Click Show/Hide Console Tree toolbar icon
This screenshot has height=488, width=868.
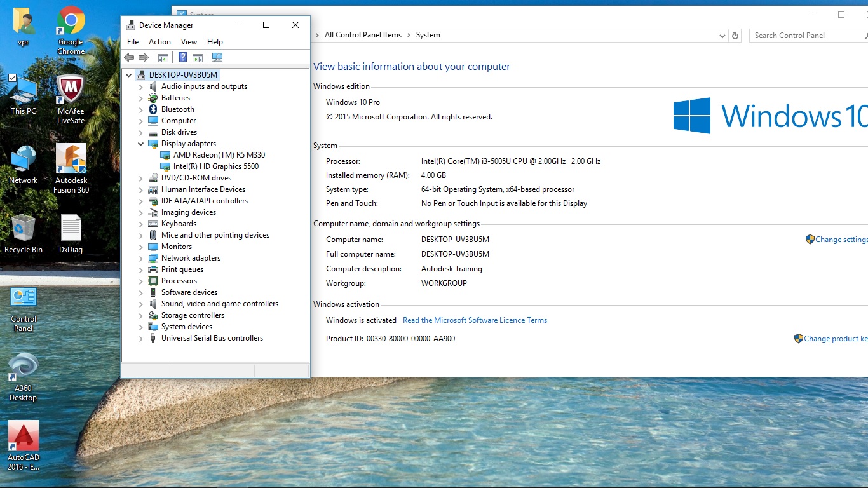[163, 58]
